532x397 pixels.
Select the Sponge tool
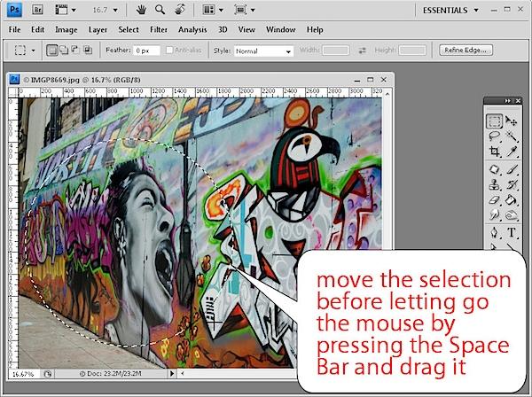(512, 215)
